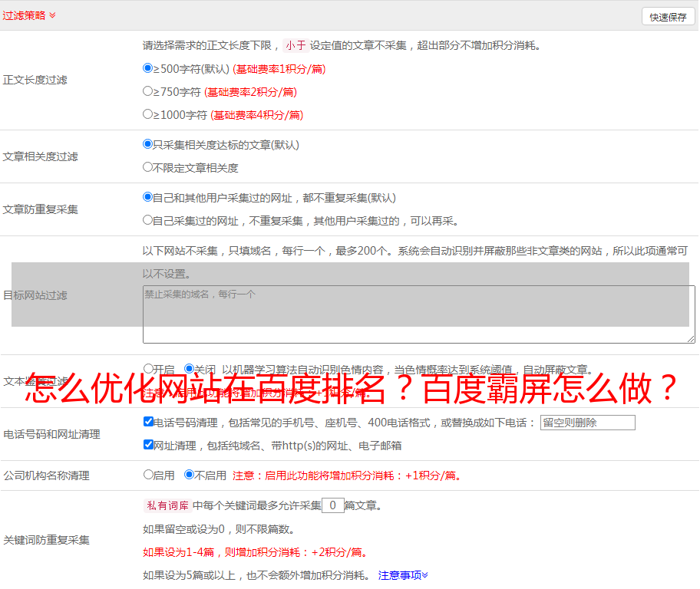Select 关闭 for 文本鉴黄过滤

[189, 369]
